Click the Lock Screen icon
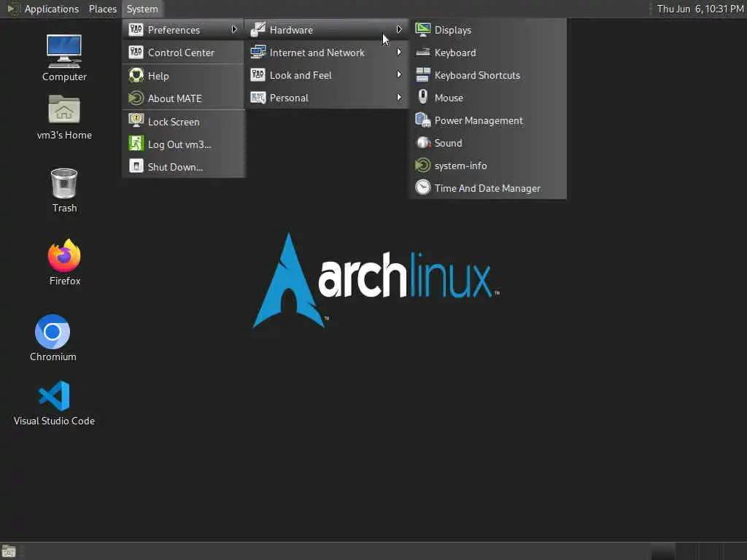 coord(136,121)
